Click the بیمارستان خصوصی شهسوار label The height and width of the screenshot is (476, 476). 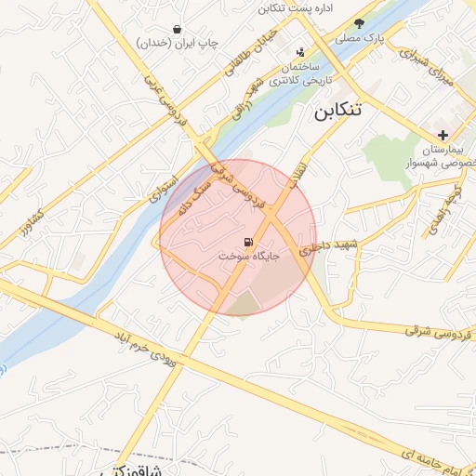tap(441, 156)
